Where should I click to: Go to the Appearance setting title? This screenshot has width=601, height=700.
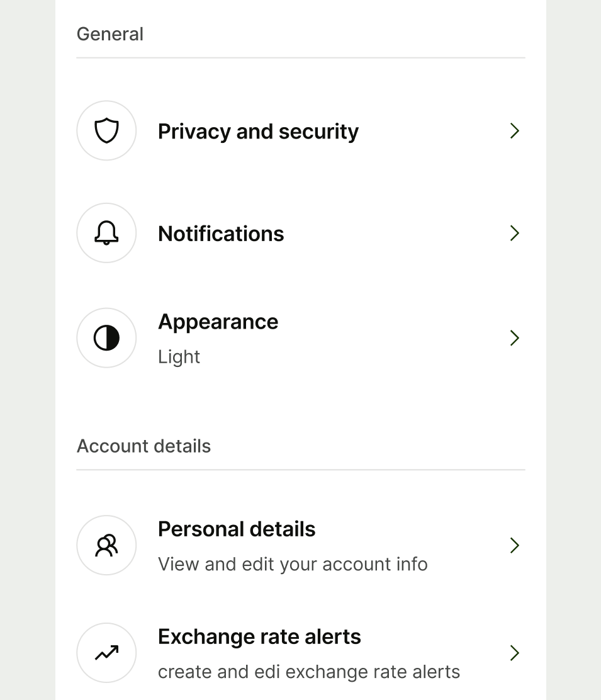[218, 322]
